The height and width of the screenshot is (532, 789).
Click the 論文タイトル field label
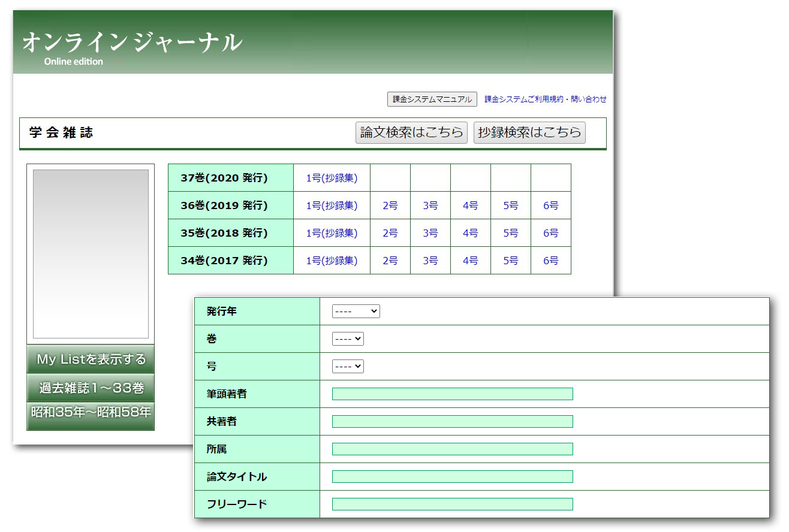pos(237,477)
